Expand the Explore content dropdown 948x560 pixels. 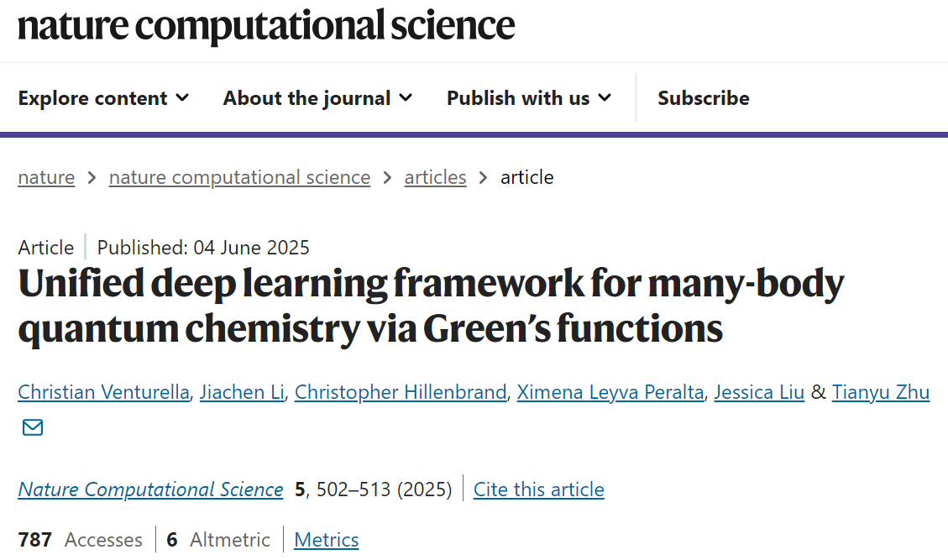tap(103, 98)
